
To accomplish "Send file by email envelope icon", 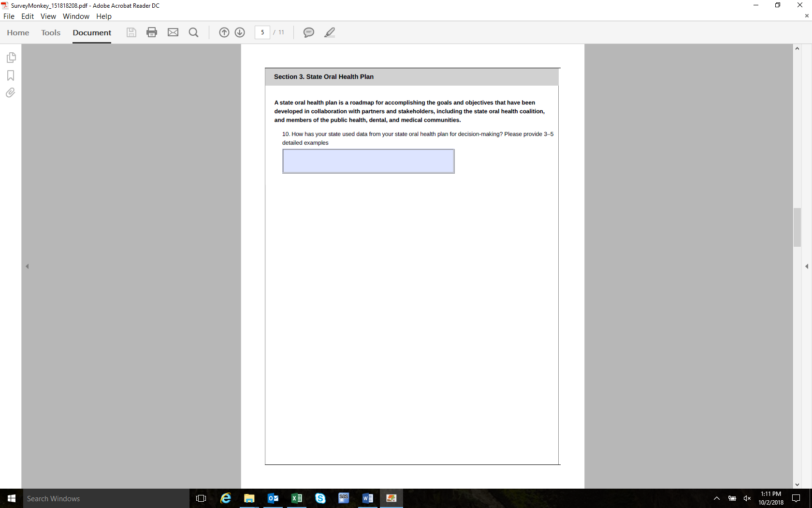I will pyautogui.click(x=173, y=32).
